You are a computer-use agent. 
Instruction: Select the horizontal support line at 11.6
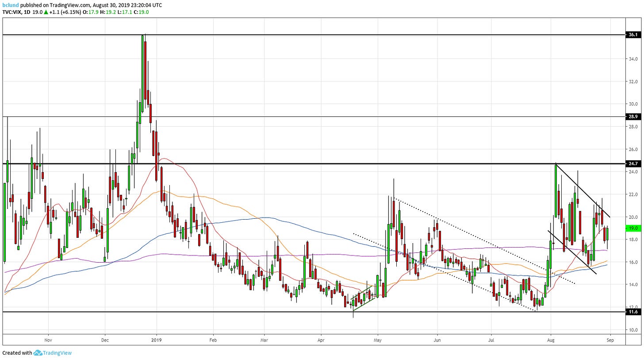(265, 312)
